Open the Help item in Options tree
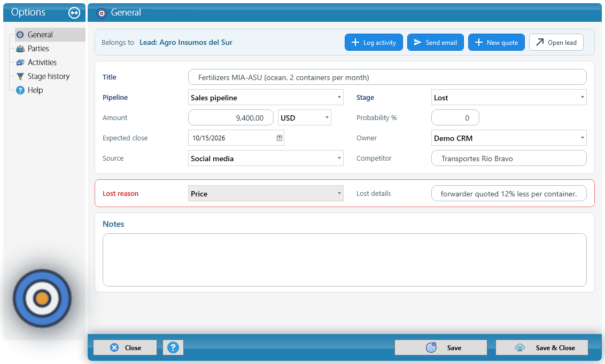This screenshot has height=364, width=605. (35, 90)
